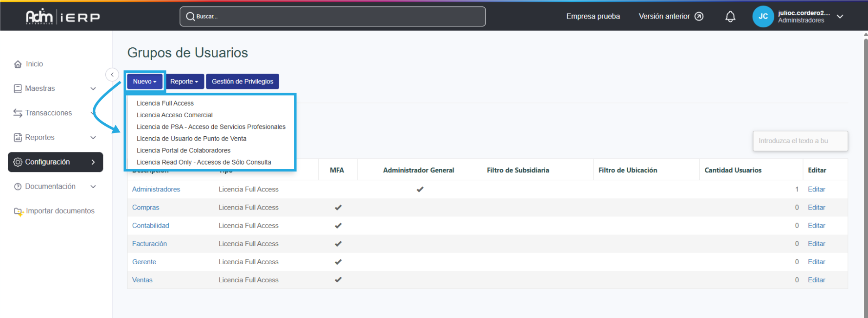Click the Gestión de Privilegios button
868x318 pixels.
click(x=243, y=82)
